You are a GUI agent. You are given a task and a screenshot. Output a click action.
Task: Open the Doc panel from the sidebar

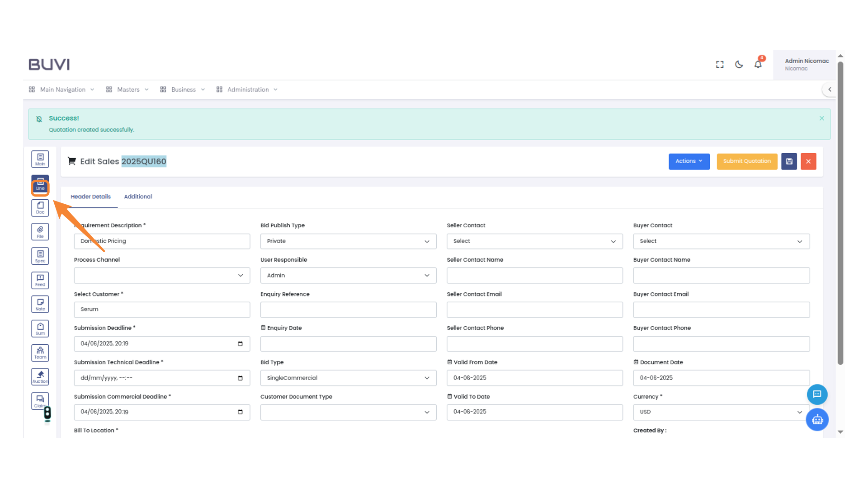[x=40, y=207]
